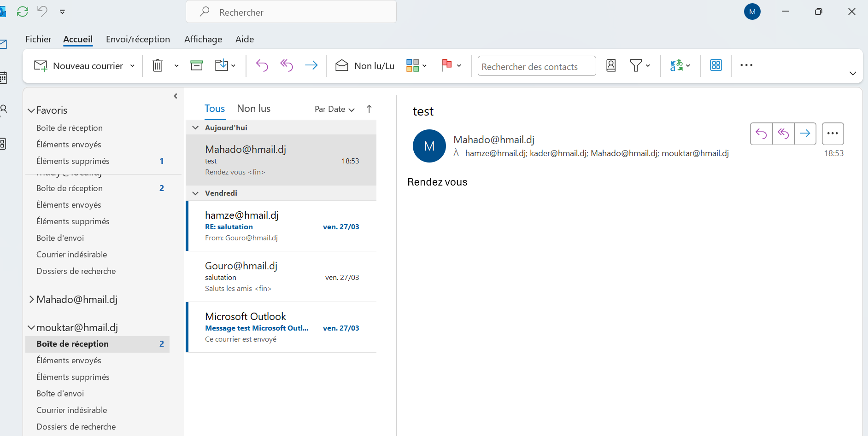This screenshot has width=868, height=436.
Task: Click the Send/Receive sync icon in title bar
Action: [x=22, y=12]
